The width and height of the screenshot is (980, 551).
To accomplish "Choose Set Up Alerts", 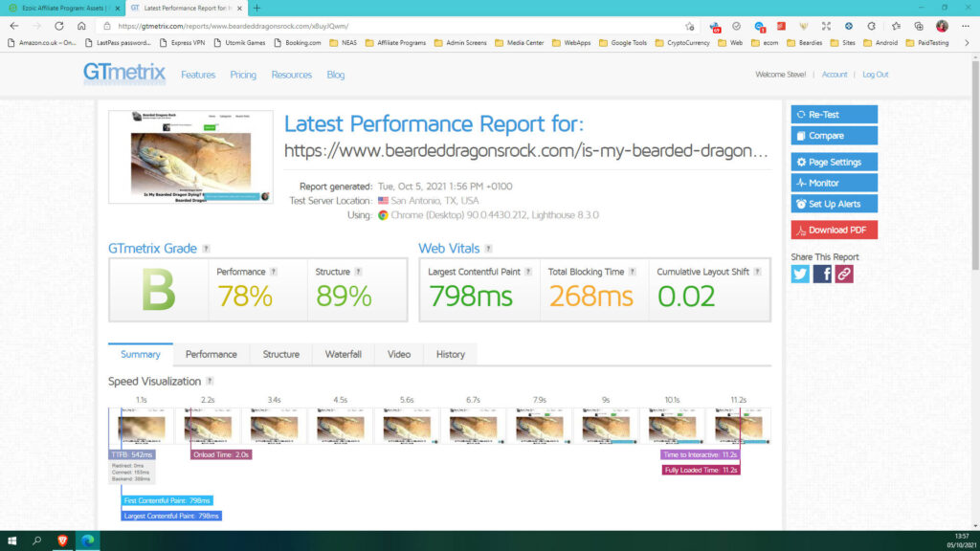I will coord(834,204).
